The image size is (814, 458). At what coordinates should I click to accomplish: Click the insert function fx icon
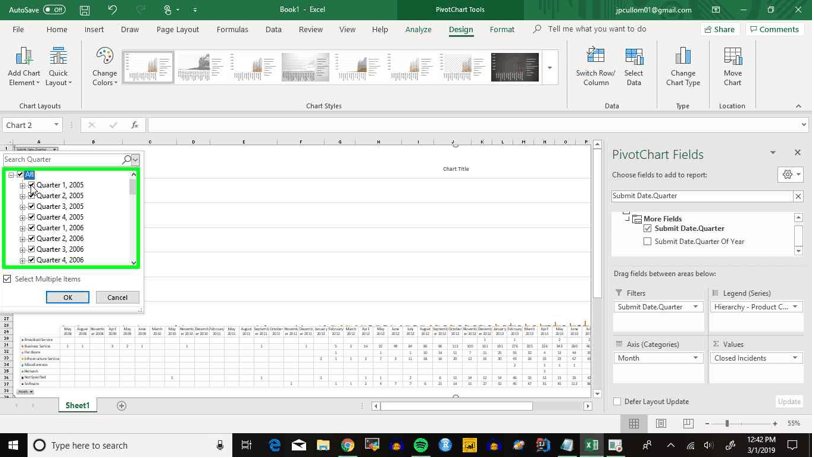(x=134, y=125)
